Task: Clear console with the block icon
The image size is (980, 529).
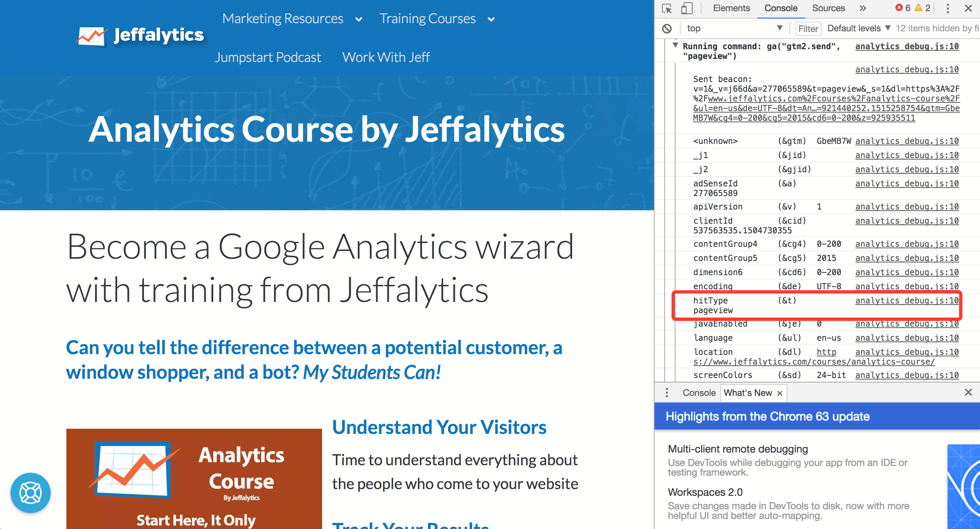Action: coord(667,29)
